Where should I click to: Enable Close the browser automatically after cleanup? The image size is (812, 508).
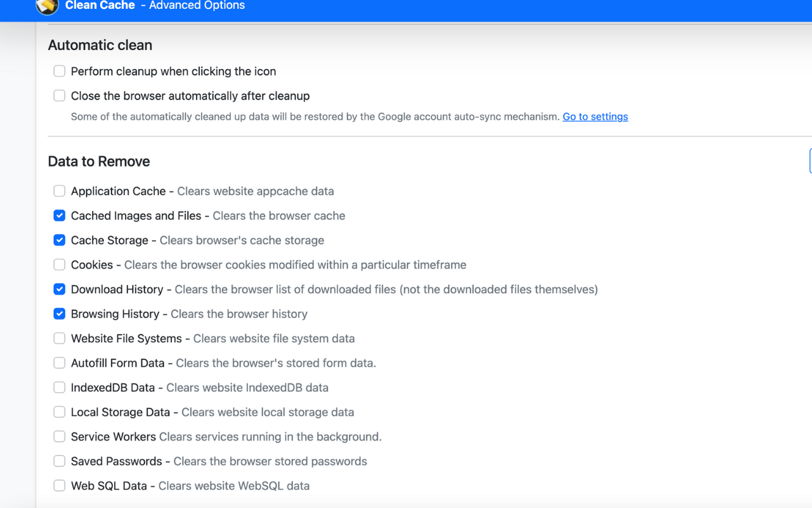[x=60, y=96]
